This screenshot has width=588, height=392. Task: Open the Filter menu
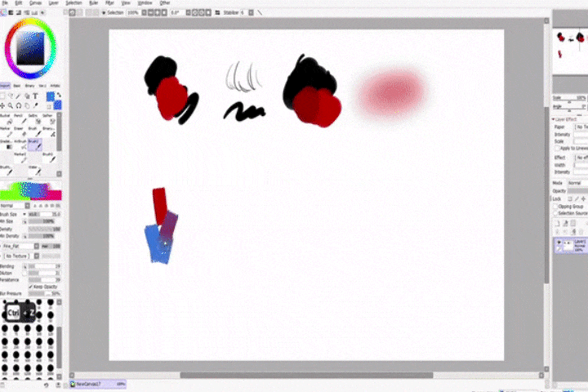tap(109, 2)
